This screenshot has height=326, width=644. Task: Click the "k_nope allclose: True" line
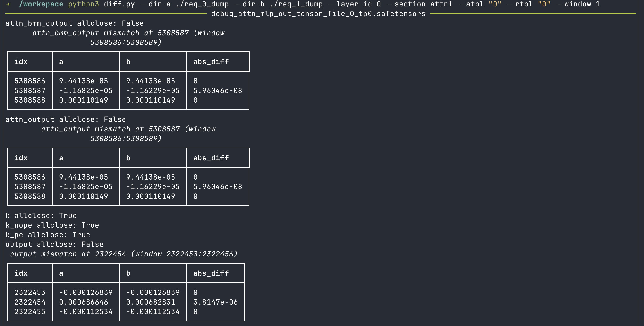[52, 225]
